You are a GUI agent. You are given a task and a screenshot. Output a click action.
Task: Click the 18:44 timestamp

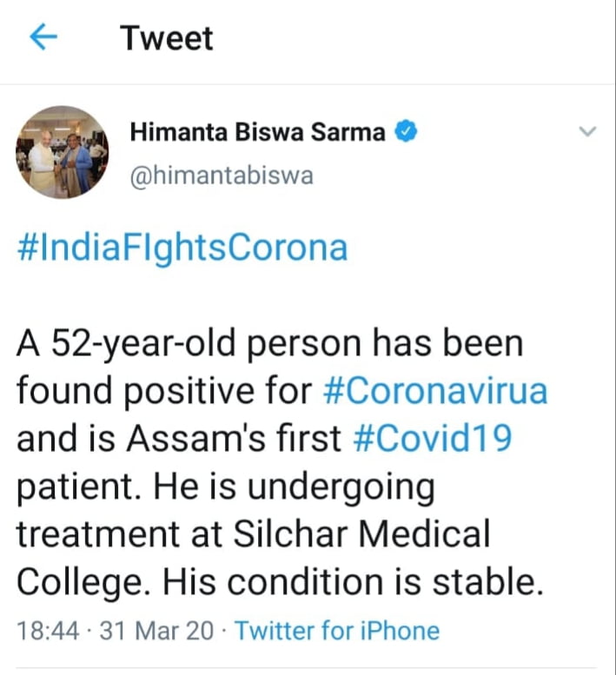point(47,630)
